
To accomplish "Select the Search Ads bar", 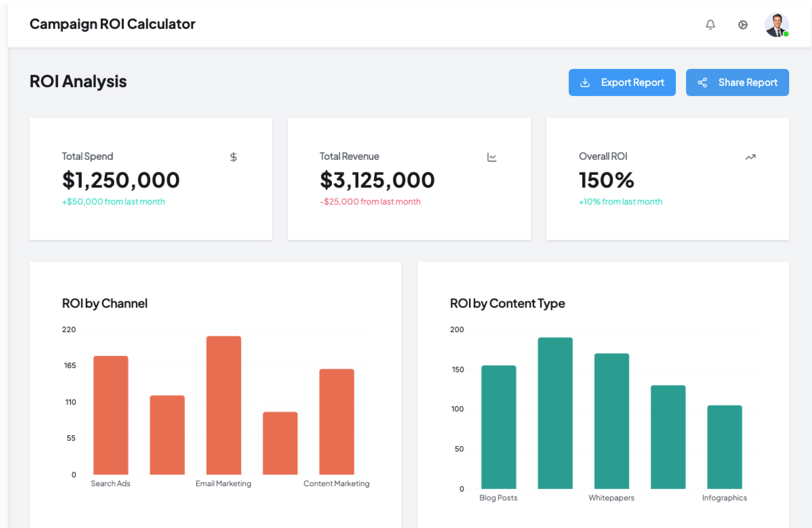I will click(x=111, y=415).
